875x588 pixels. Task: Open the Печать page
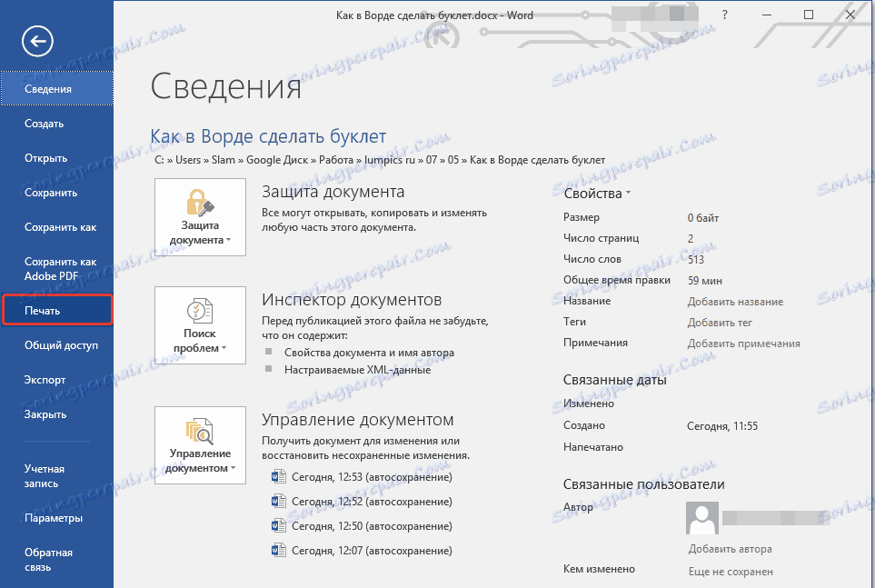tap(57, 311)
